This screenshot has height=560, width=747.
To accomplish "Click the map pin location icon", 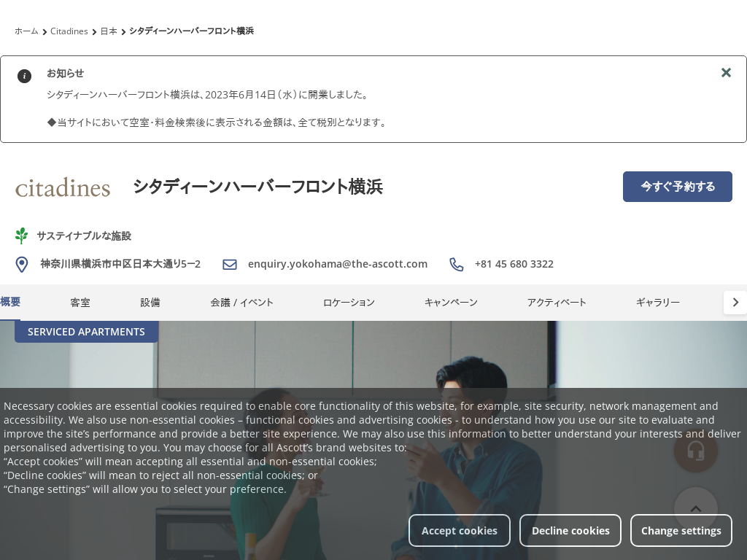I will (x=22, y=264).
